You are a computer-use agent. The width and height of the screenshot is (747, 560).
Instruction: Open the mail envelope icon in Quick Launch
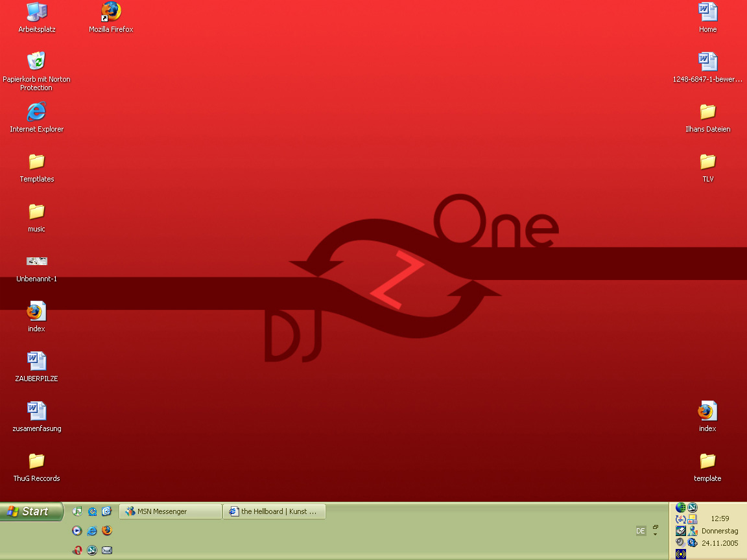[107, 550]
